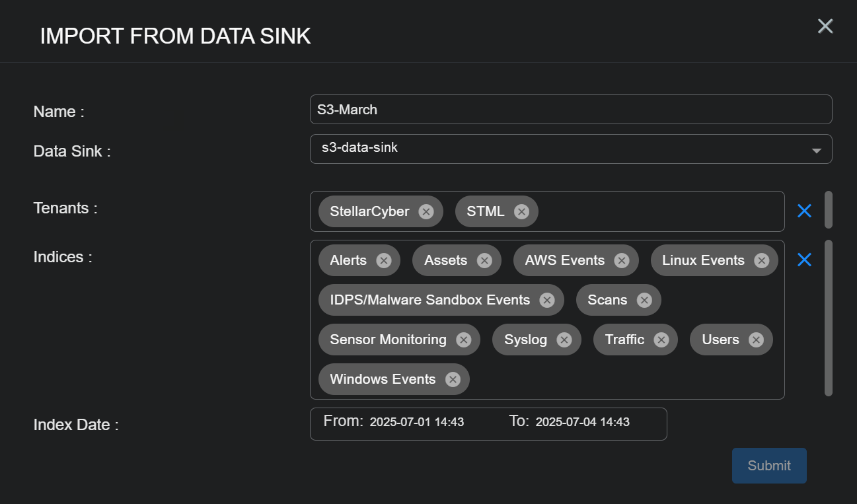Remove the AWS Events index chip

click(x=622, y=260)
